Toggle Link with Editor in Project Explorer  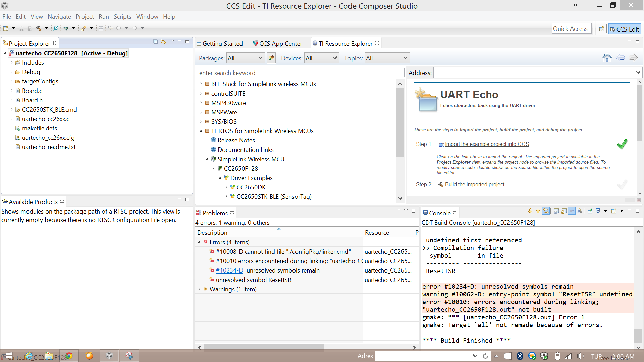[163, 41]
